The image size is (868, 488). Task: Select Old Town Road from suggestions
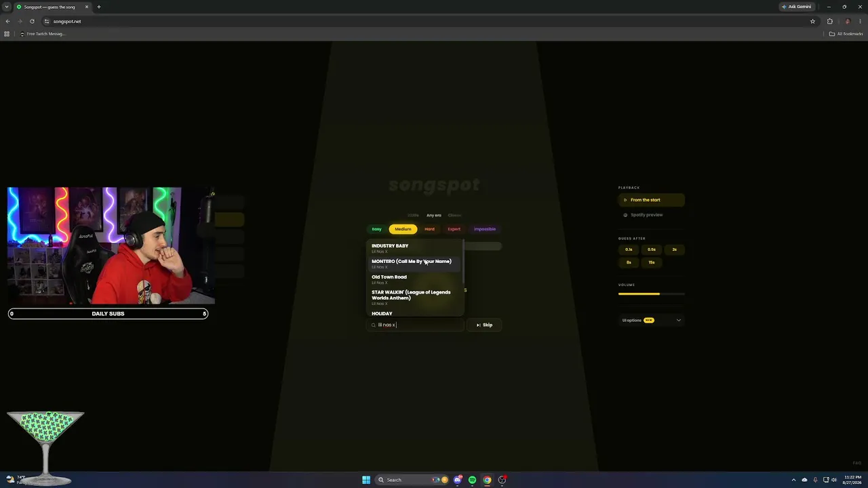click(x=414, y=279)
